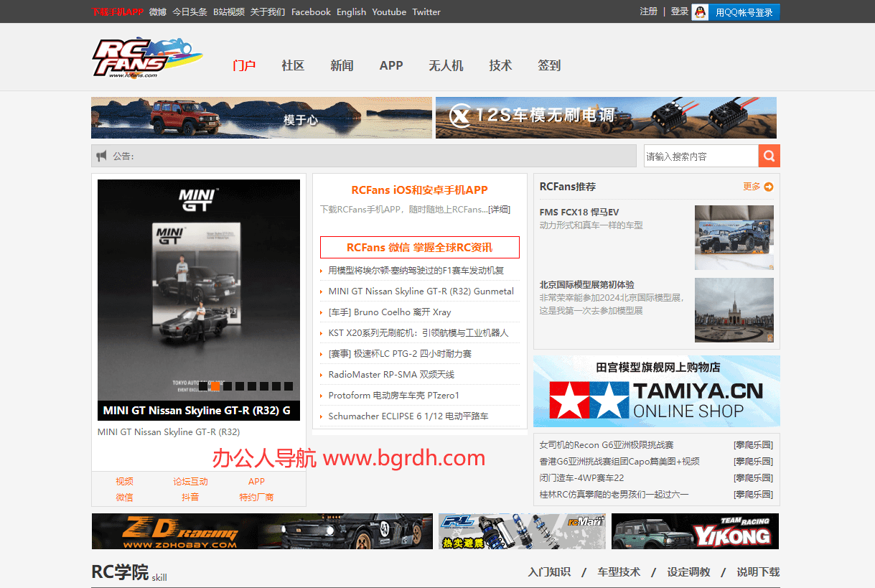The width and height of the screenshot is (875, 588).
Task: Click the orange search magnifier icon
Action: point(769,156)
